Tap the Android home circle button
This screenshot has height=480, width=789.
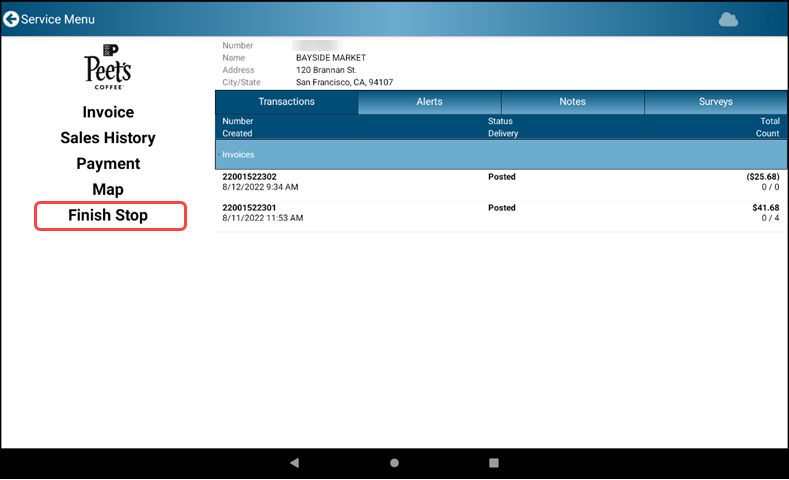(394, 462)
